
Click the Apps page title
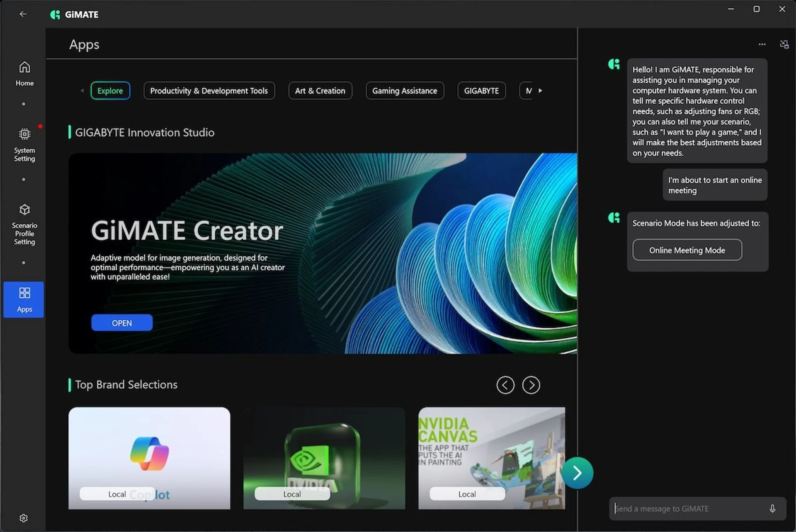pos(84,44)
